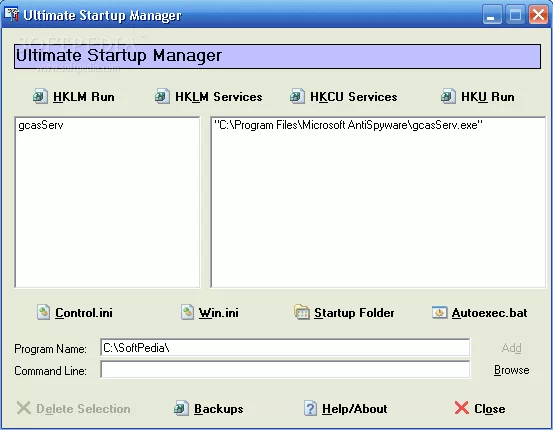Image resolution: width=553 pixels, height=430 pixels.
Task: Select the gcasServ entry in the list
Action: pyautogui.click(x=41, y=125)
